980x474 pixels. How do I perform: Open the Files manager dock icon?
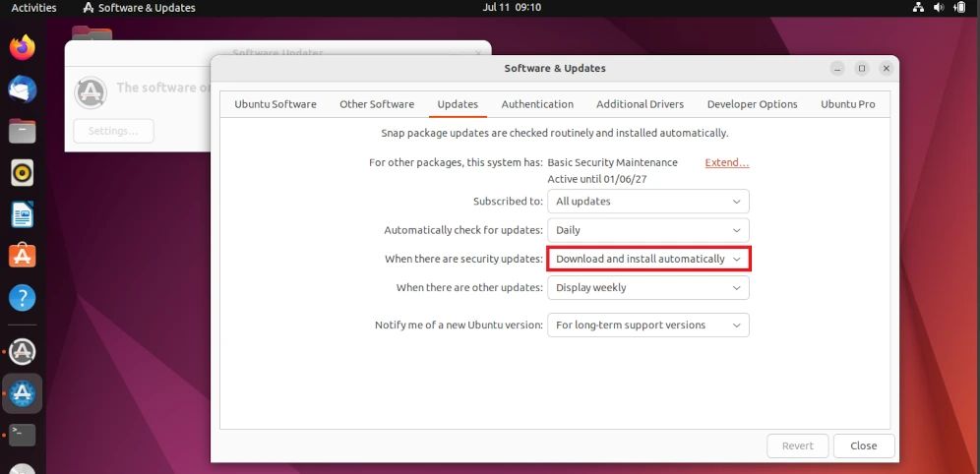[x=23, y=131]
